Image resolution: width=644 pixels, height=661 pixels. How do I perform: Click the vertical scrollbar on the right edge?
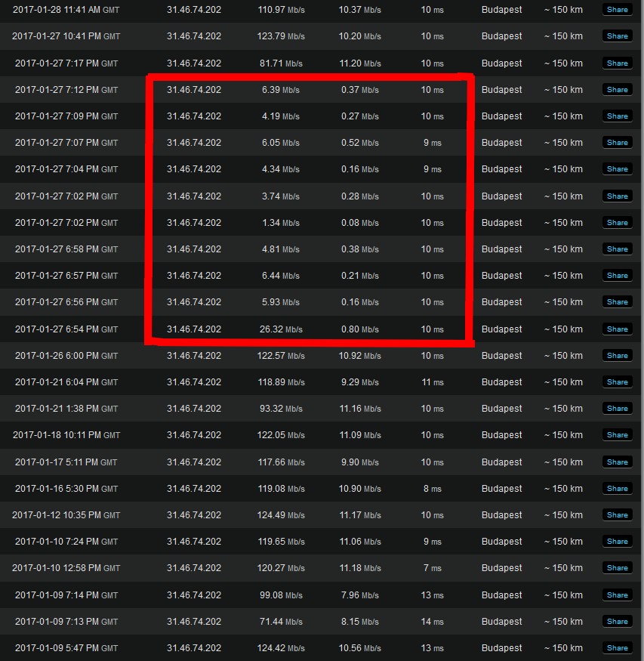point(642,331)
